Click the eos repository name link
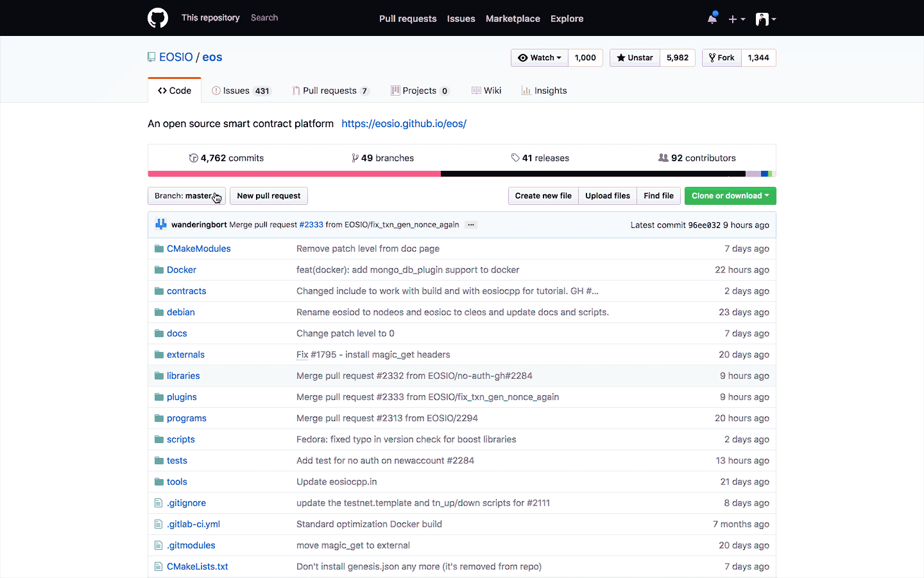 [x=212, y=57]
